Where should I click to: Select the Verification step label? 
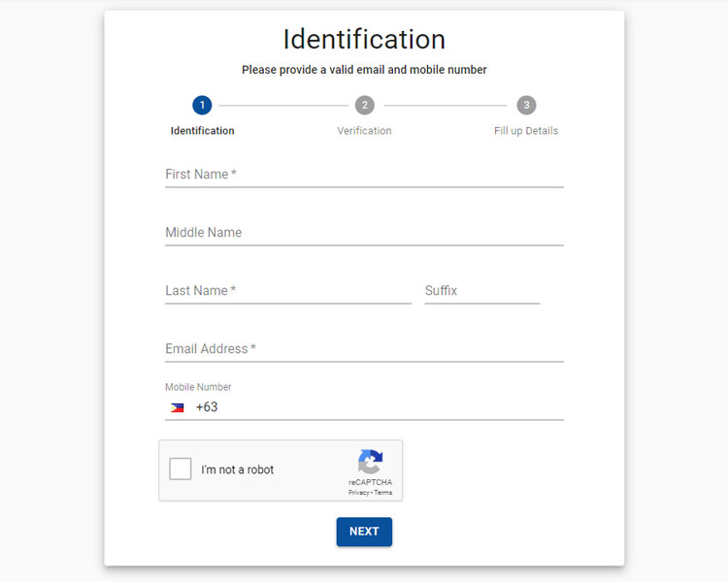click(364, 131)
